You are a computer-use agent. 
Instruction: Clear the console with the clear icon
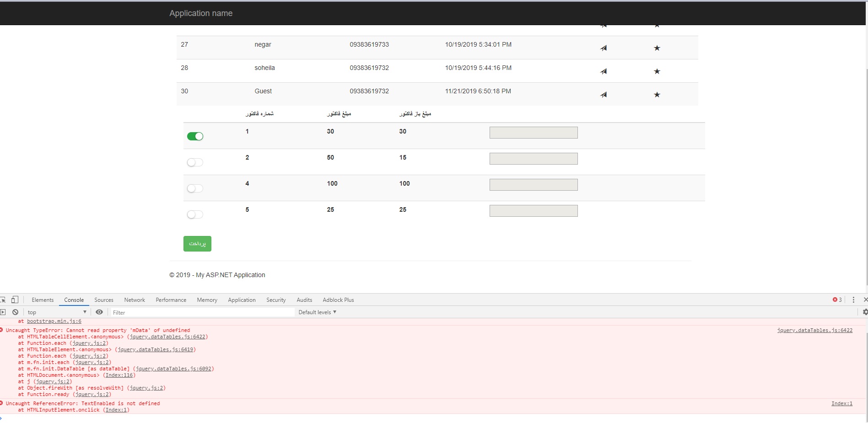15,312
